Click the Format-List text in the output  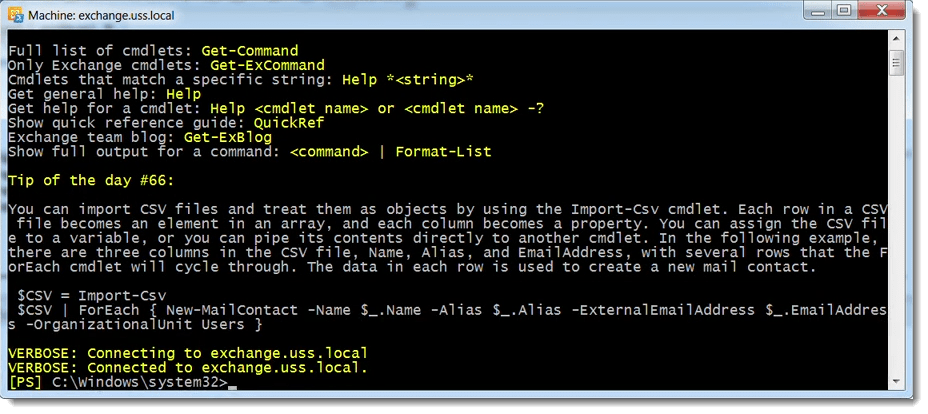coord(443,151)
